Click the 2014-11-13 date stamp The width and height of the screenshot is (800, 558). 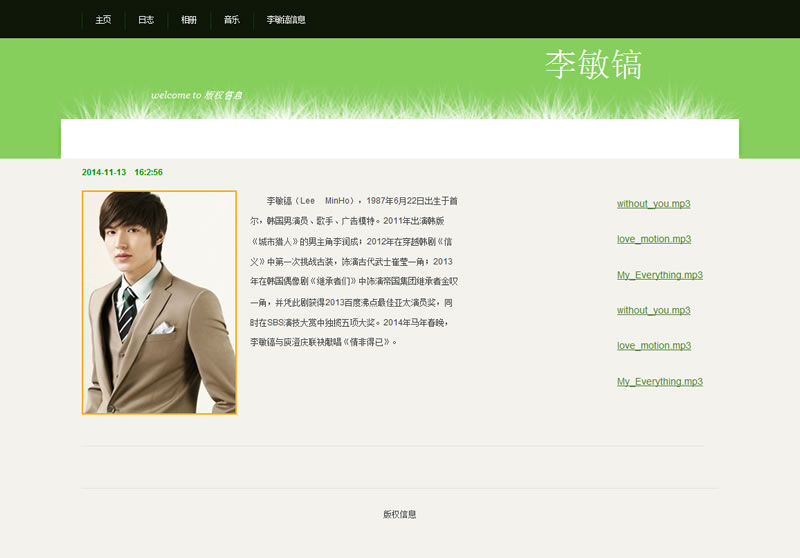pyautogui.click(x=104, y=173)
